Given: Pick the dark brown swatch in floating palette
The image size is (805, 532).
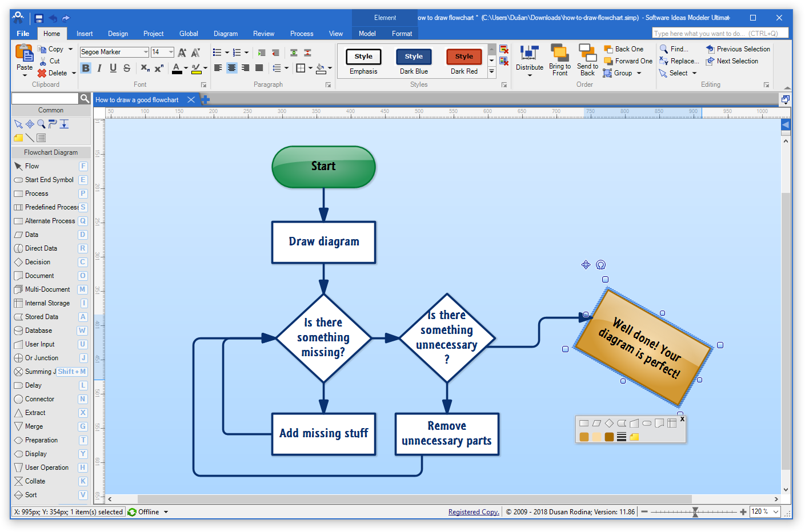Looking at the screenshot, I should [x=609, y=436].
